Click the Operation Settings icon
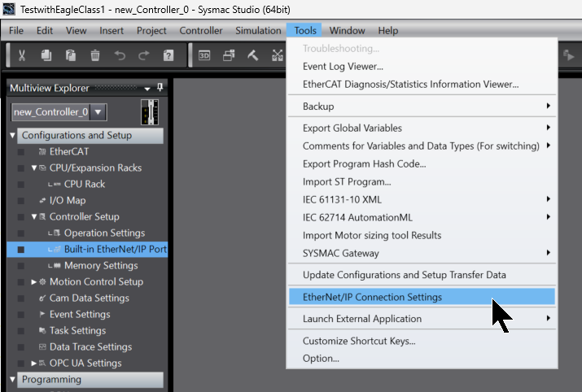The image size is (582, 392). point(57,233)
